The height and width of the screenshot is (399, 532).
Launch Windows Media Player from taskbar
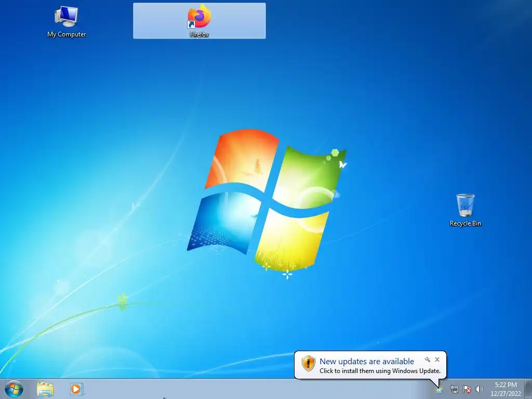click(76, 389)
